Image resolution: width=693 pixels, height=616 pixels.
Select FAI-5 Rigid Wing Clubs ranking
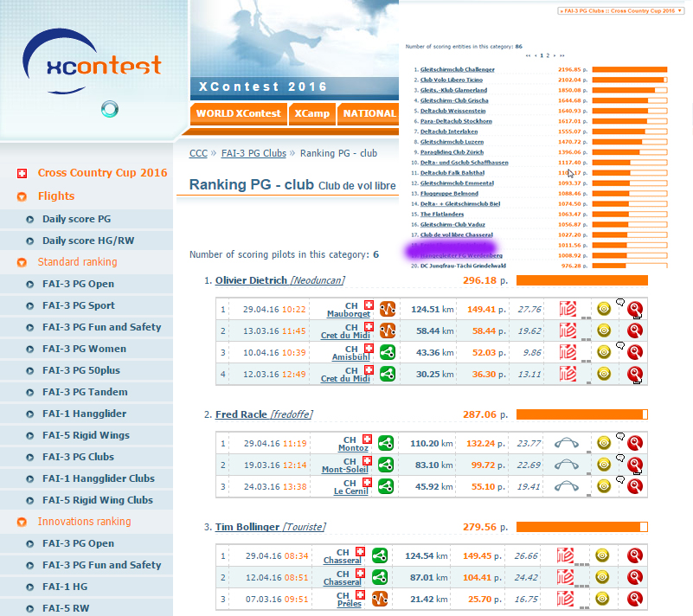(x=98, y=501)
